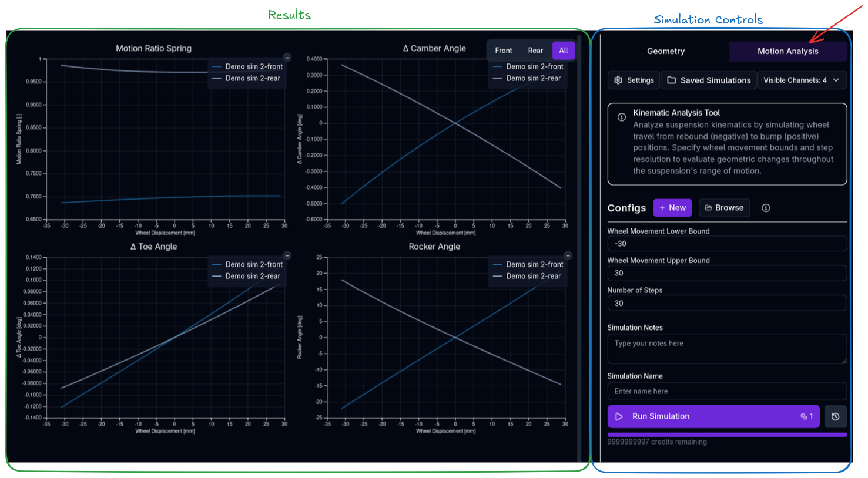
Task: Switch to the Motion Analysis tab
Action: pos(788,51)
